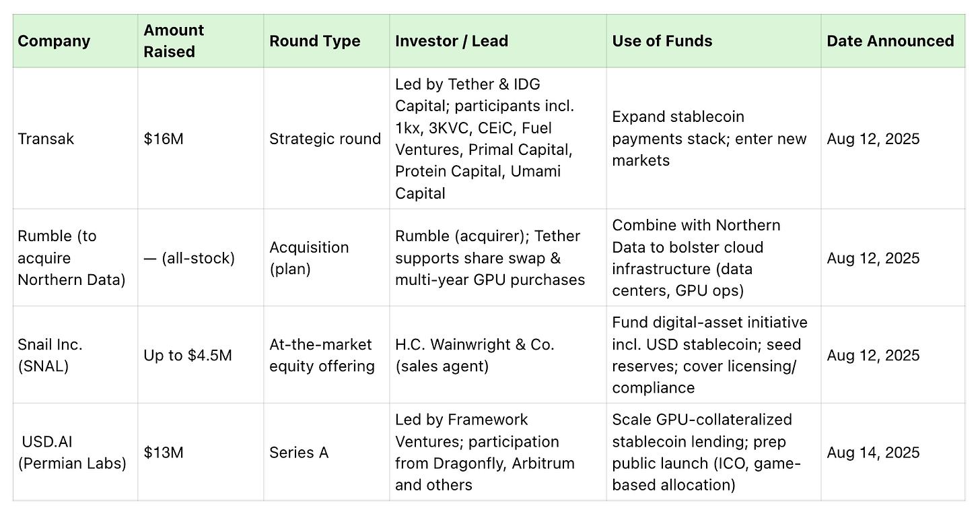Click the Acquisition (plan) cell
980x516 pixels.
309,258
